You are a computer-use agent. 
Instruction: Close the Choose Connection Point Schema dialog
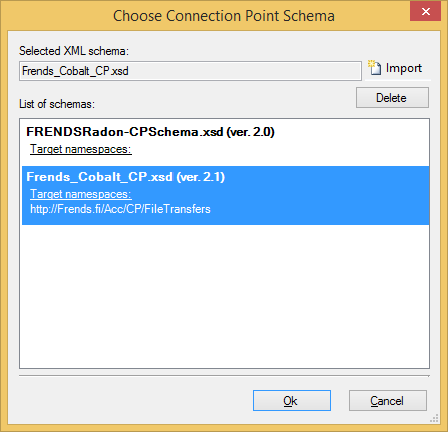pyautogui.click(x=426, y=11)
